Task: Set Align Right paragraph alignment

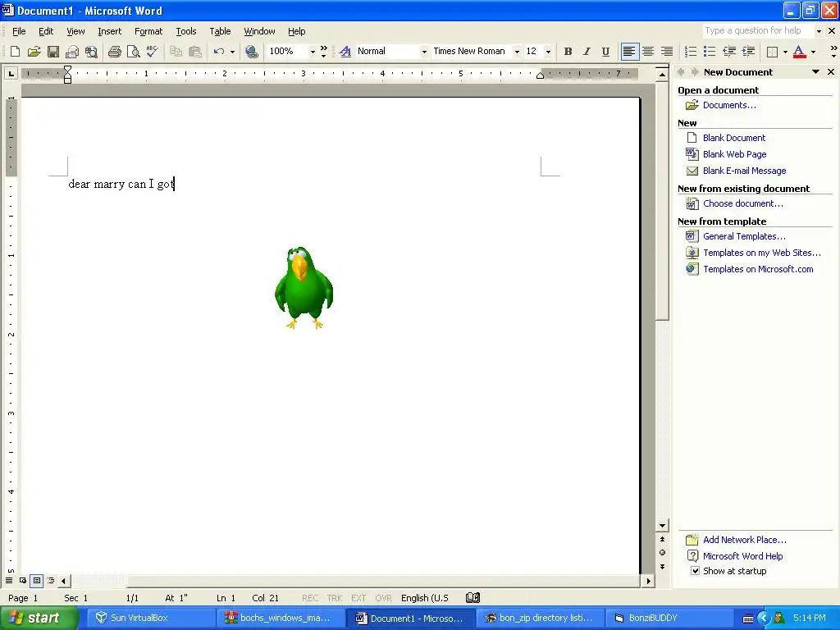Action: click(667, 52)
